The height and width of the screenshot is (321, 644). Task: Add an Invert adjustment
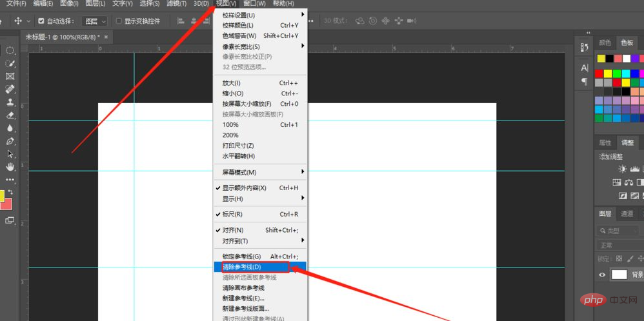623,196
